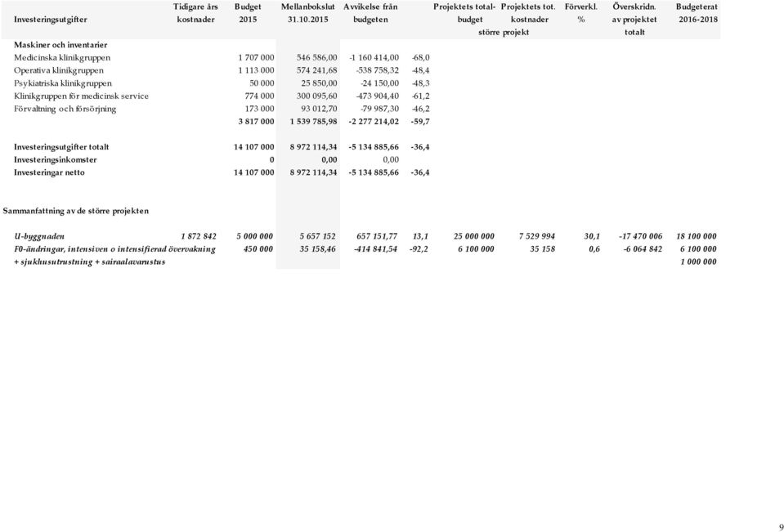Select "+ sjukhusutrustning + sairaalavarustus" row label
Image resolution: width=784 pixels, height=532 pixels.
pyautogui.click(x=89, y=262)
